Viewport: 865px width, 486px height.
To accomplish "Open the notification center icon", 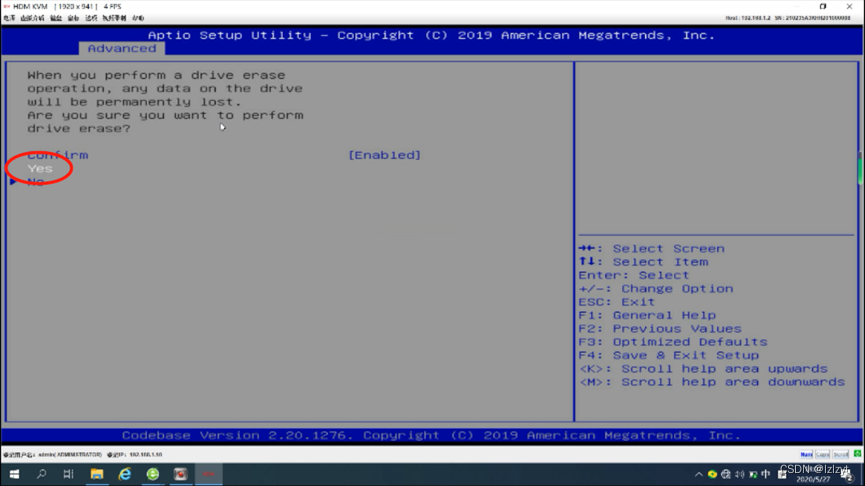I will [x=847, y=475].
